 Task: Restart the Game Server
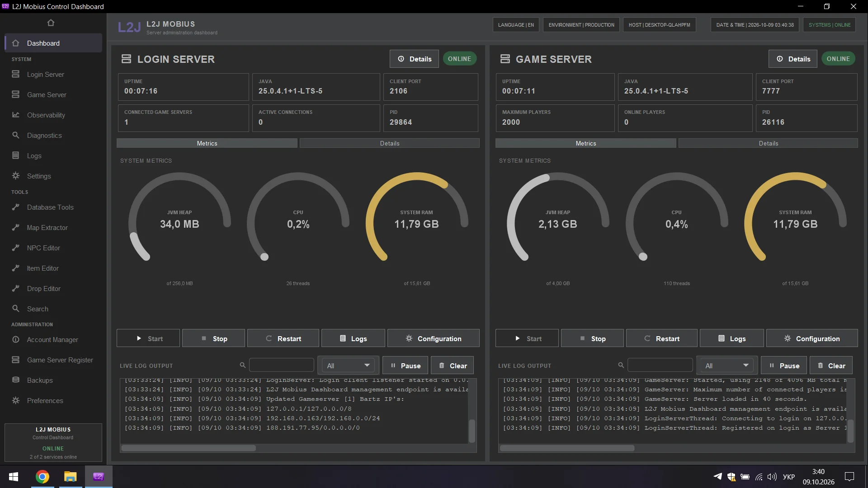662,338
